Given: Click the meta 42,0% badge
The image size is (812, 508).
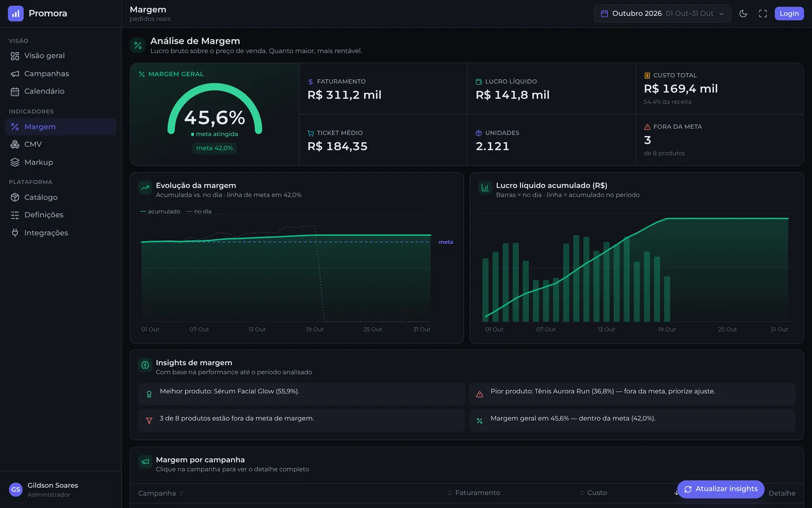Looking at the screenshot, I should point(215,148).
